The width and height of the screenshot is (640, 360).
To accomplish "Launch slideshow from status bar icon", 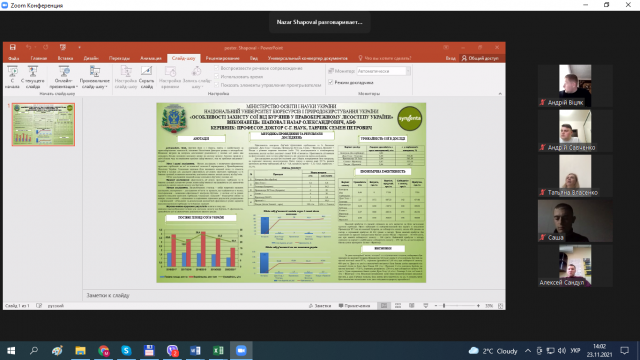I will pos(425,306).
